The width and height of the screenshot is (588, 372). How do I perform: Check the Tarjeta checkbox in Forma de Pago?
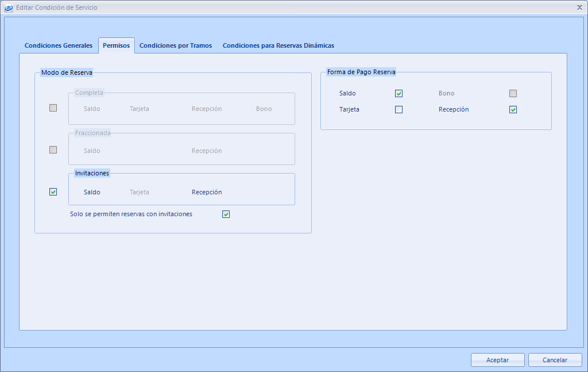[399, 110]
